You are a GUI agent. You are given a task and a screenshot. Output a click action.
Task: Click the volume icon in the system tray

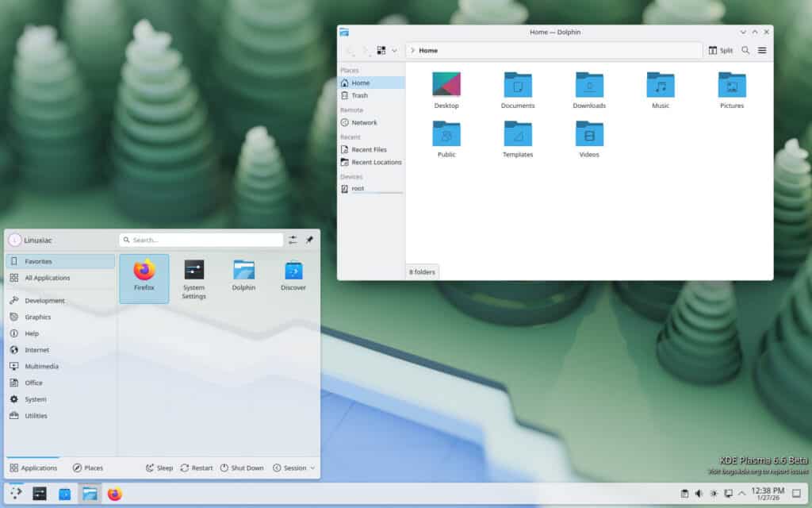coord(699,493)
